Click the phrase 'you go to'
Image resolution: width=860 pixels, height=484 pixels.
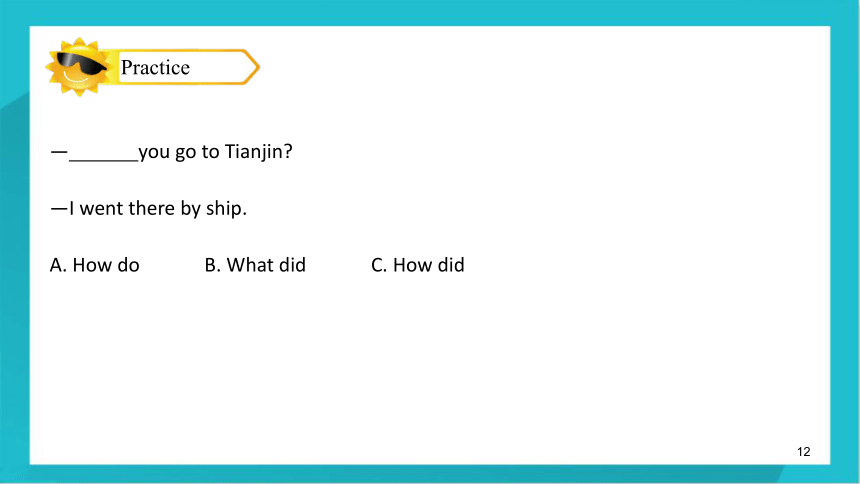coord(179,153)
